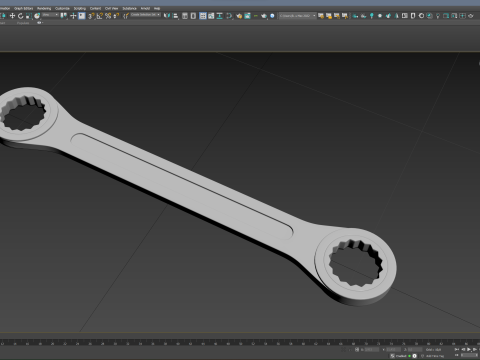Click first project folder icon after path

(x=321, y=16)
